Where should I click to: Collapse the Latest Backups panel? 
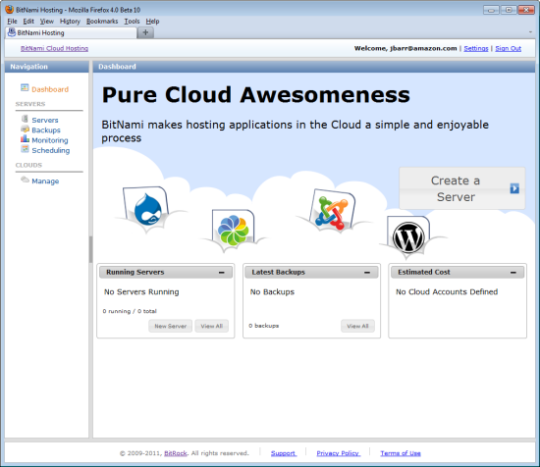pyautogui.click(x=367, y=272)
